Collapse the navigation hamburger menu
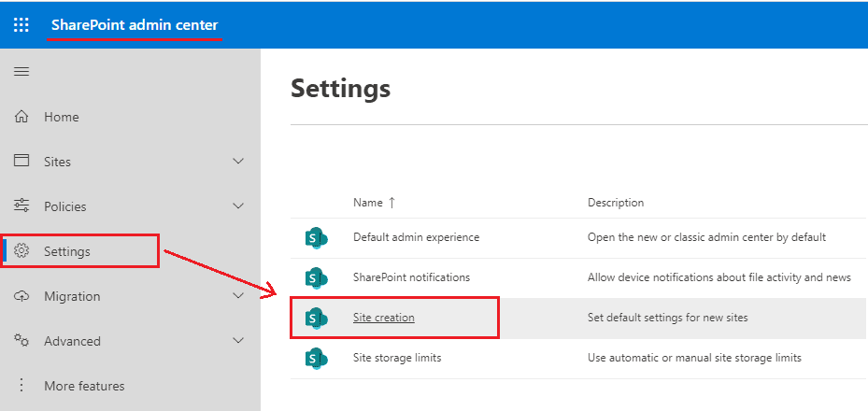The image size is (868, 411). click(21, 72)
